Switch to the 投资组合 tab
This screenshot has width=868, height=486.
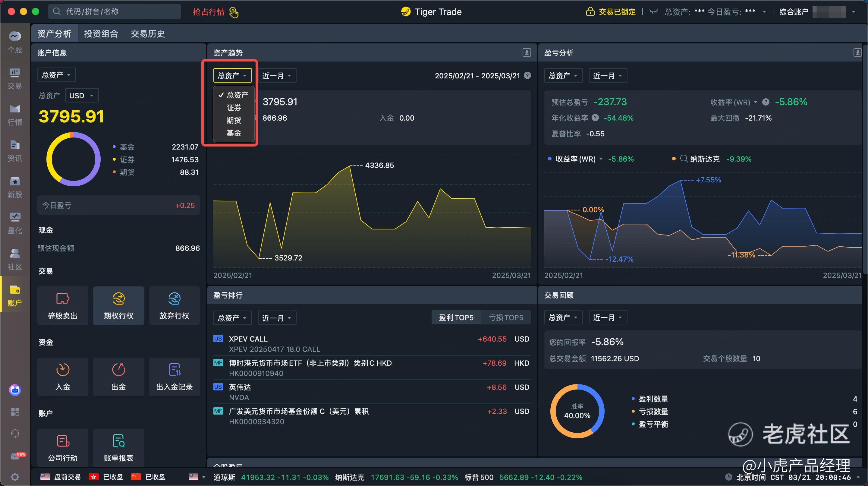pos(101,33)
